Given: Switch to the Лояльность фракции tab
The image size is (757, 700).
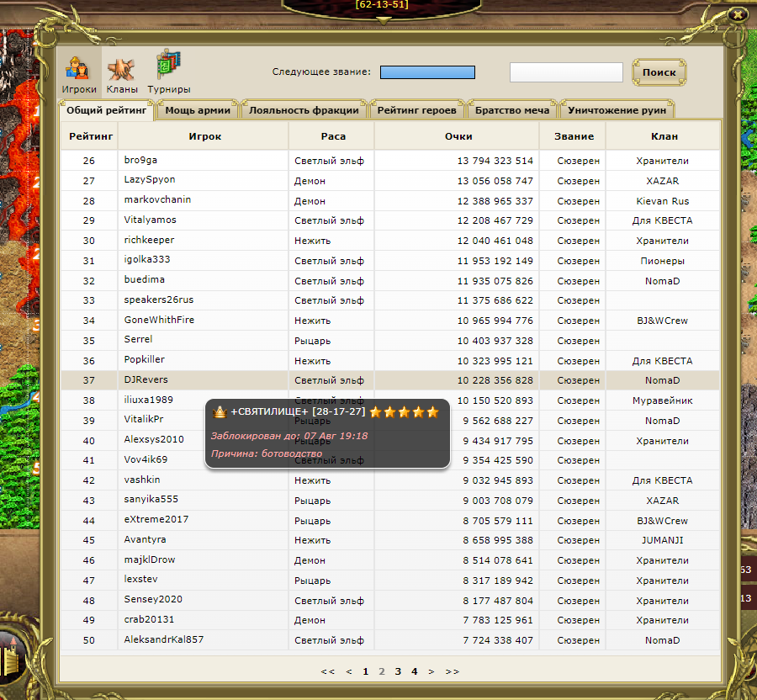Looking at the screenshot, I should 304,110.
